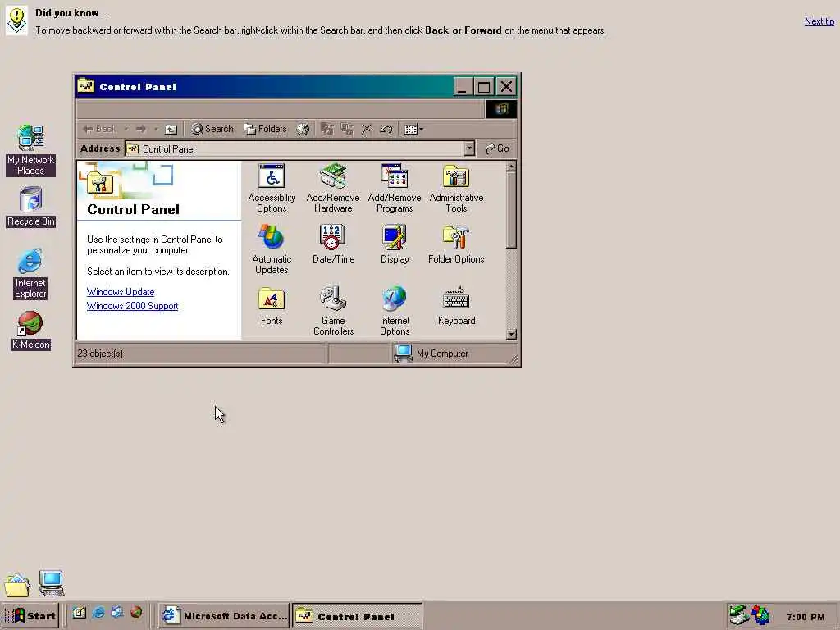
Task: Open Fonts folder in Control Panel
Action: coord(271,306)
